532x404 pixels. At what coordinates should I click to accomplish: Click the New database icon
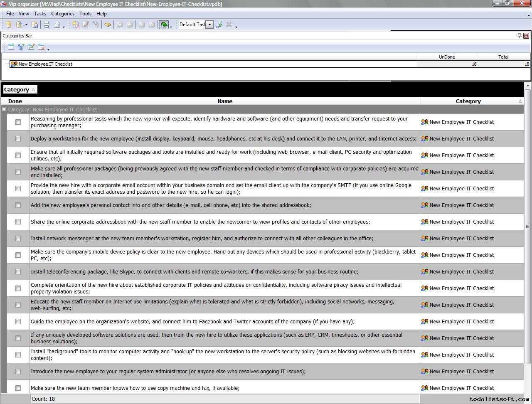(8, 25)
